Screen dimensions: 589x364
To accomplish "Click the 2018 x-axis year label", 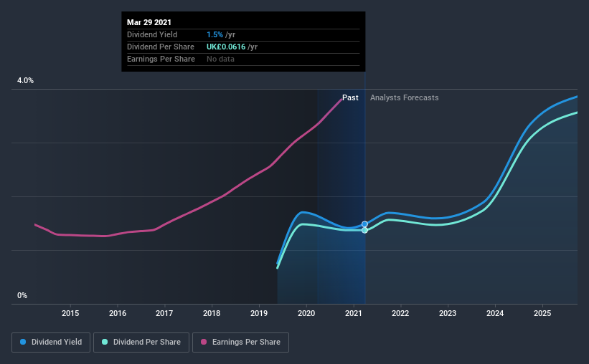I will (212, 313).
